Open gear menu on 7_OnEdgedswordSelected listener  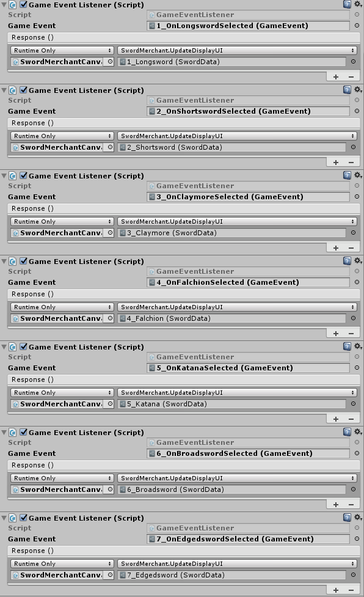(358, 517)
